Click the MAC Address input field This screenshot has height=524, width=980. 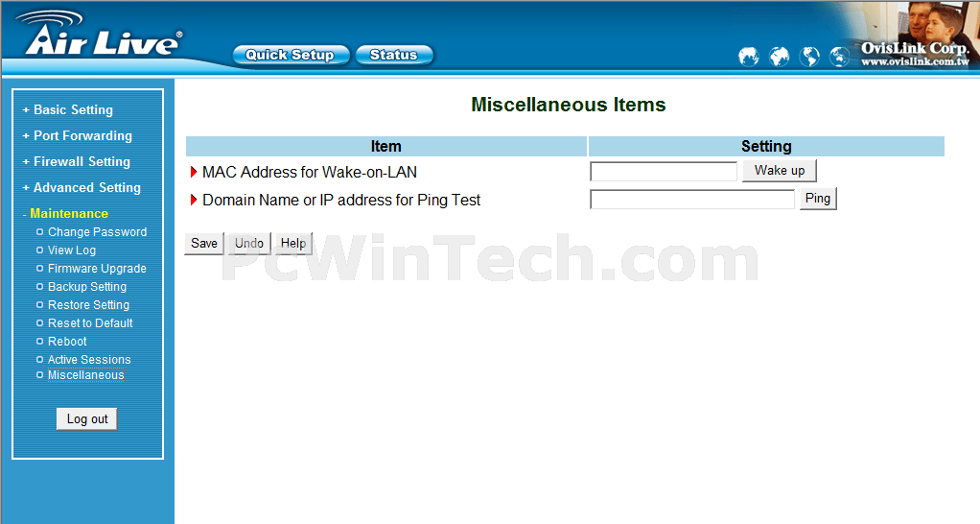pos(664,172)
